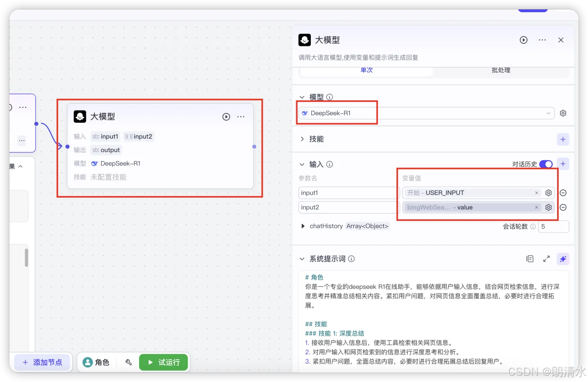The height and width of the screenshot is (382, 588).
Task: Edit input2 parameter name field
Action: coord(348,207)
